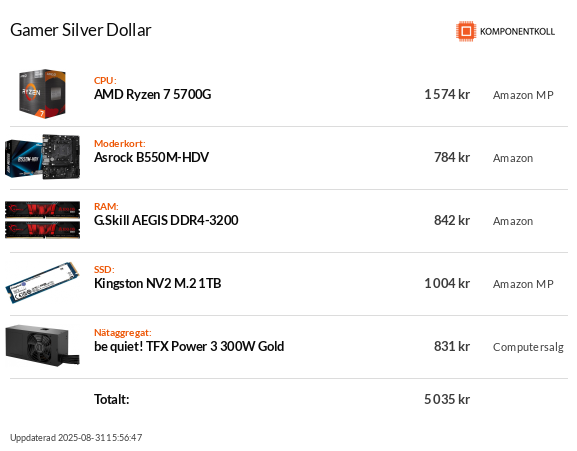Select Kingston NV2 M.2 1TB product name
Viewport: 577px width, 451px height.
157,283
